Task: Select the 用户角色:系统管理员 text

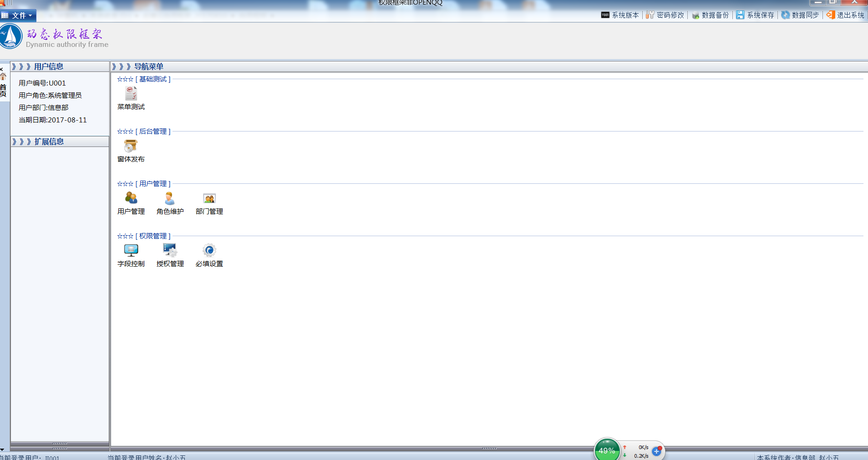Action: click(50, 95)
